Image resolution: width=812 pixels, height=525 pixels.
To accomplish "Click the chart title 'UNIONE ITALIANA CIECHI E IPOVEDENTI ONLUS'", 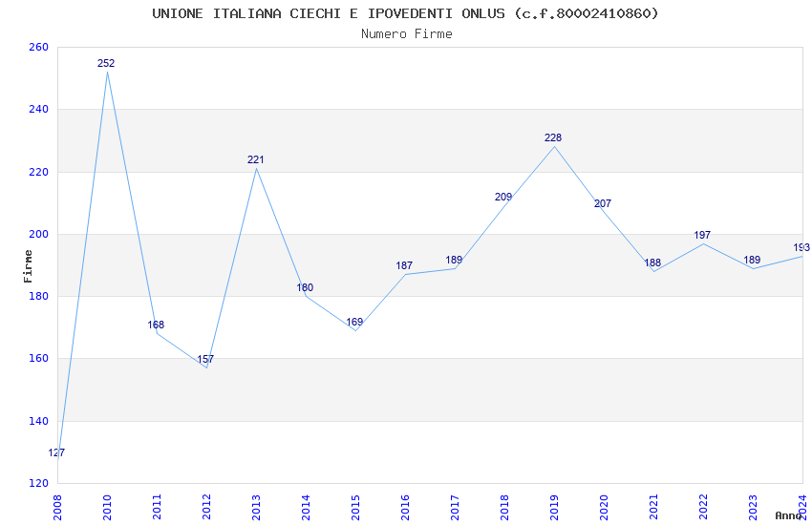I will (329, 13).
